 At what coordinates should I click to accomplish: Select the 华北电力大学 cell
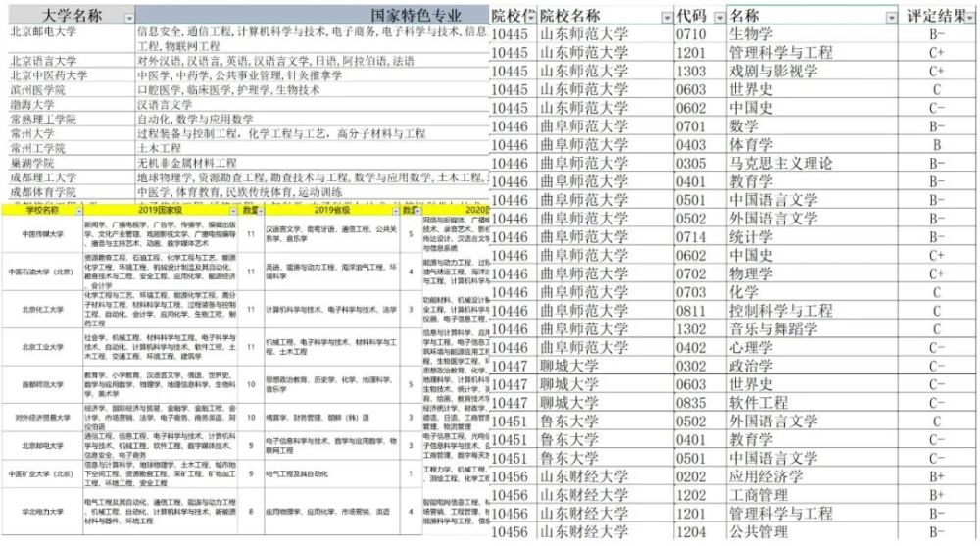click(x=42, y=511)
